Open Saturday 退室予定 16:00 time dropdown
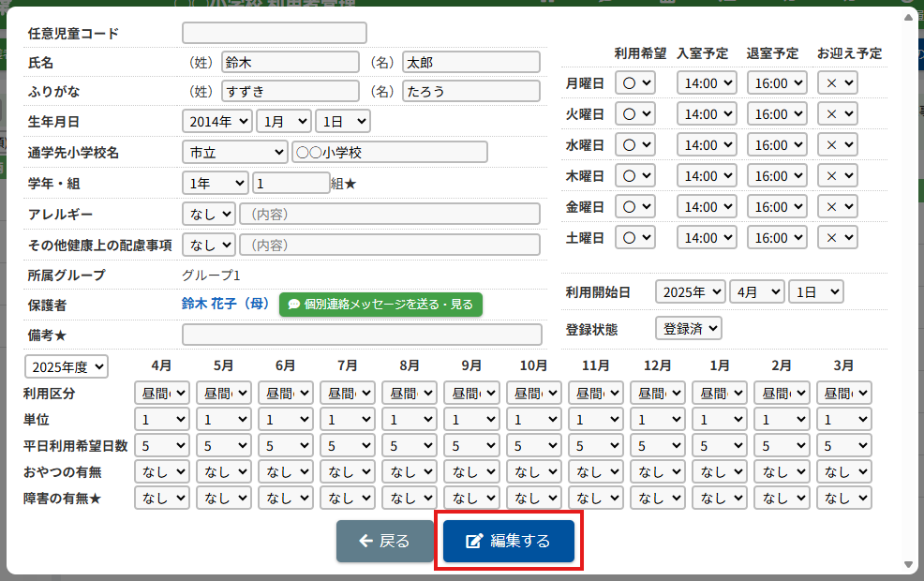 tap(776, 238)
